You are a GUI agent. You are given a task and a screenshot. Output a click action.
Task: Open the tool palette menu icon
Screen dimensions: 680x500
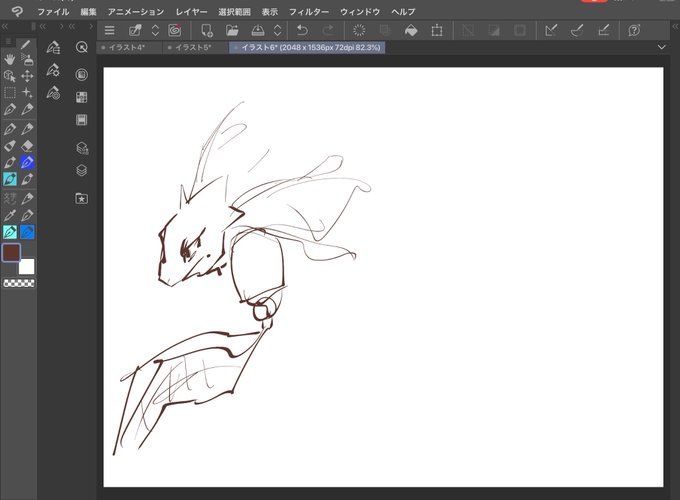click(8, 42)
